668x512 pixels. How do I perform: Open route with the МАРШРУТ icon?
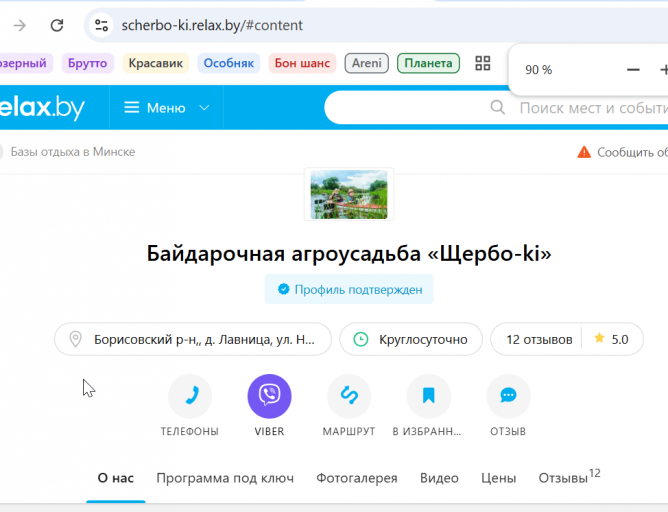point(349,396)
